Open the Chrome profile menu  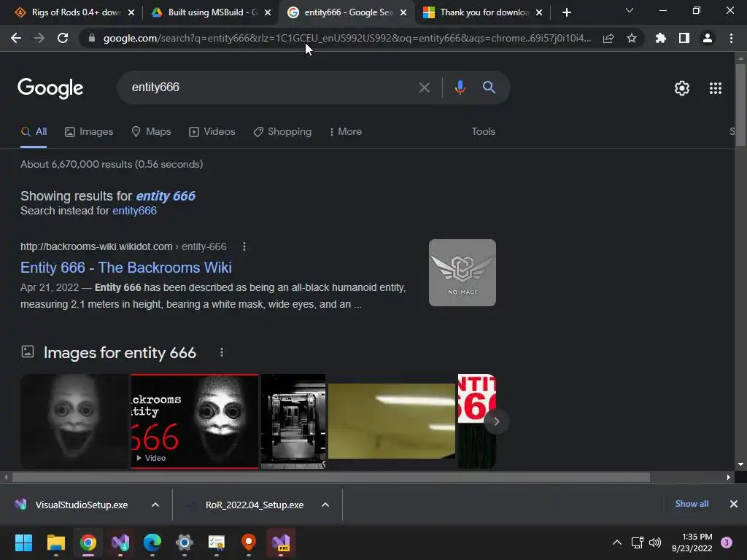click(708, 38)
